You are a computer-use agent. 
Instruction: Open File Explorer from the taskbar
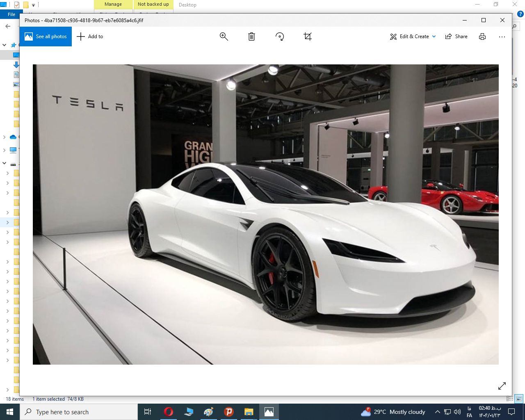249,412
